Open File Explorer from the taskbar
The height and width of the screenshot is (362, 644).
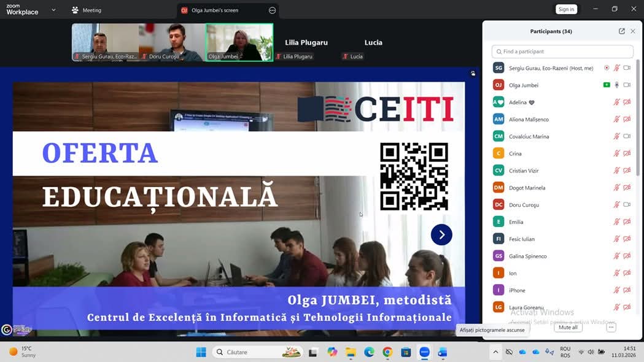pos(351,352)
